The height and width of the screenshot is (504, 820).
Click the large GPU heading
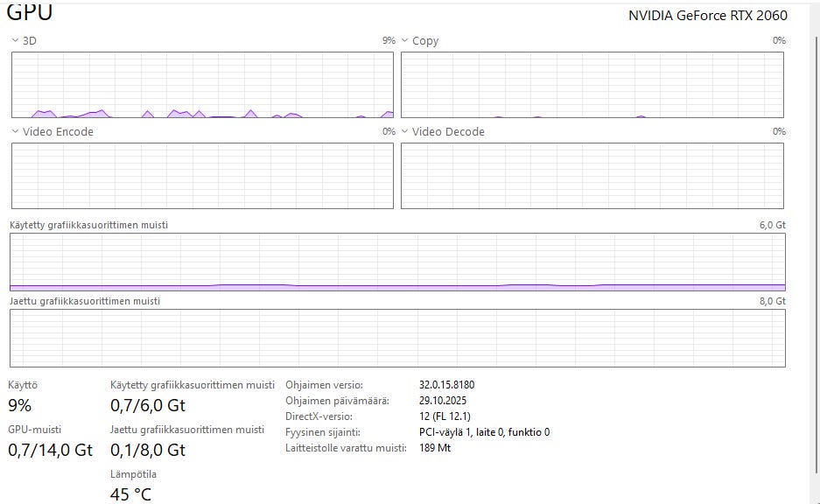click(x=30, y=12)
